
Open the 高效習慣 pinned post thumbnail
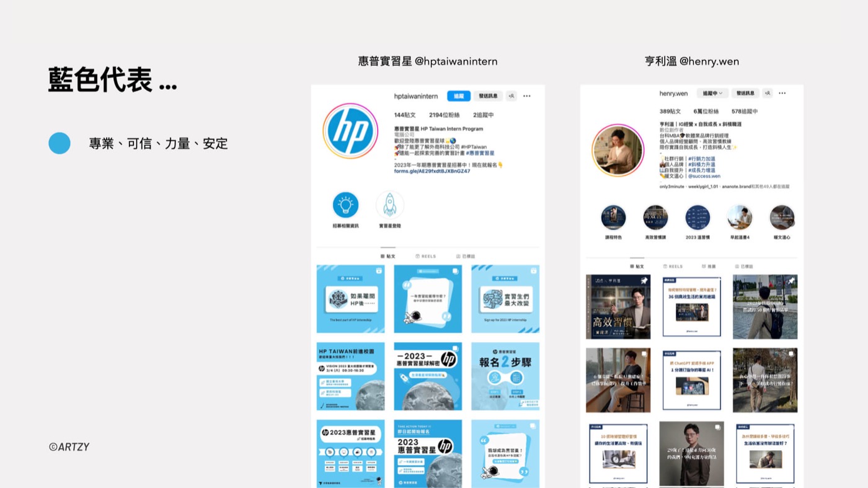tap(618, 307)
